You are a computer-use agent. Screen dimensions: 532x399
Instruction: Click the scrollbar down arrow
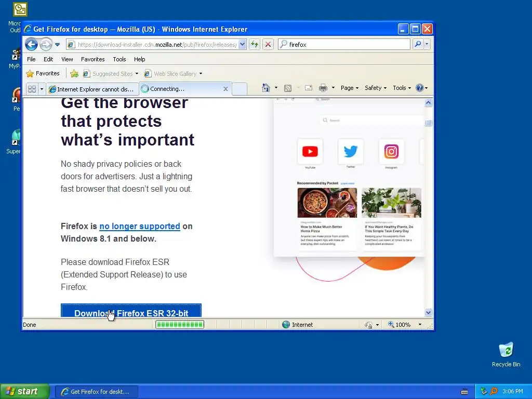428,312
